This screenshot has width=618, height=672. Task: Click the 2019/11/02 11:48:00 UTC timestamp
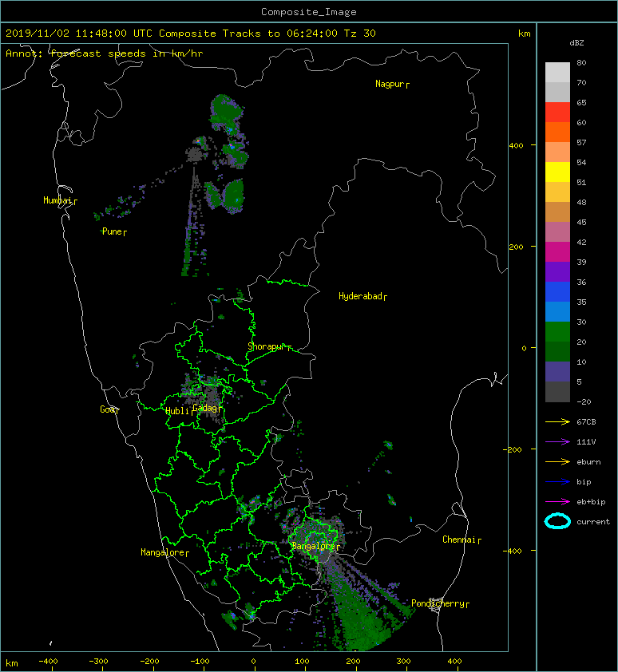(x=79, y=34)
